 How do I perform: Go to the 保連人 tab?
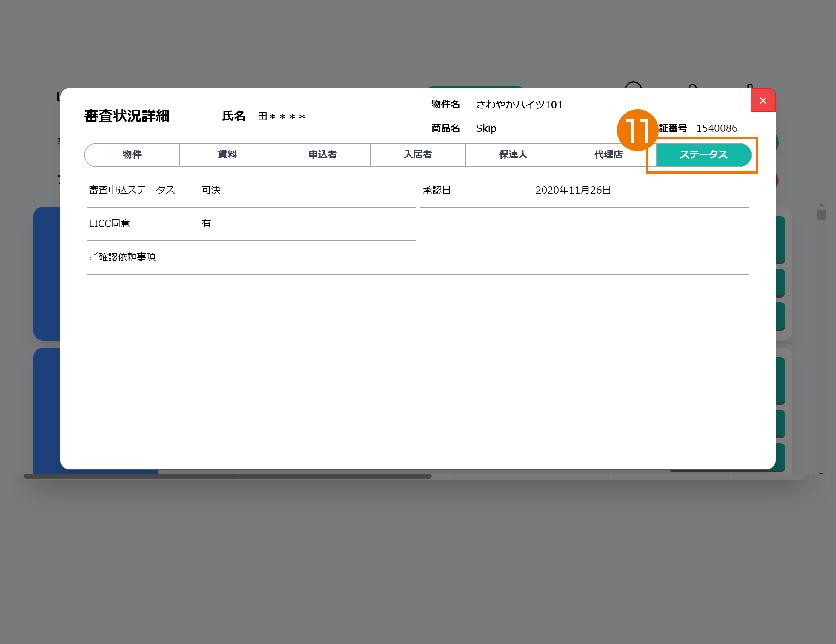513,155
